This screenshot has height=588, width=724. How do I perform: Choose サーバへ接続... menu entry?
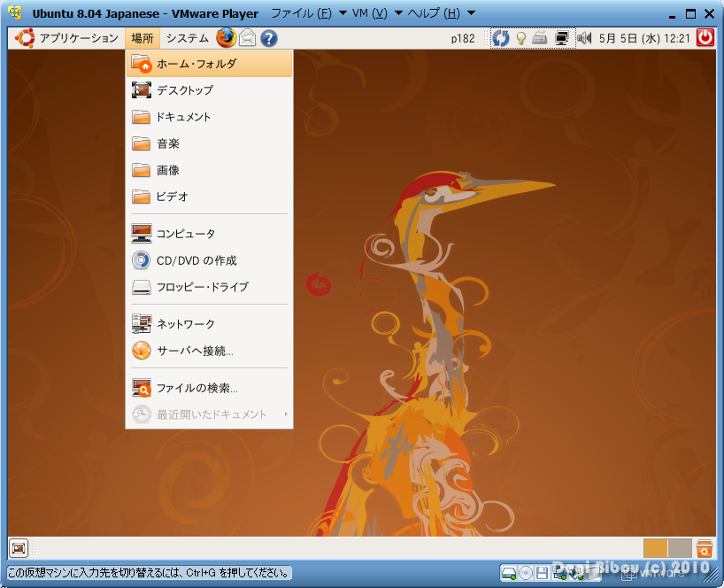pyautogui.click(x=209, y=351)
